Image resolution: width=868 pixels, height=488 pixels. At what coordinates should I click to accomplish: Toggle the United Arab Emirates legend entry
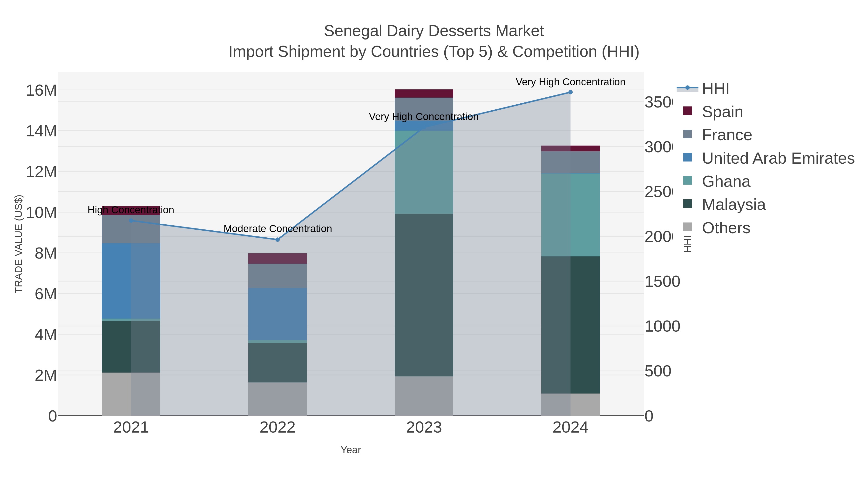point(769,158)
